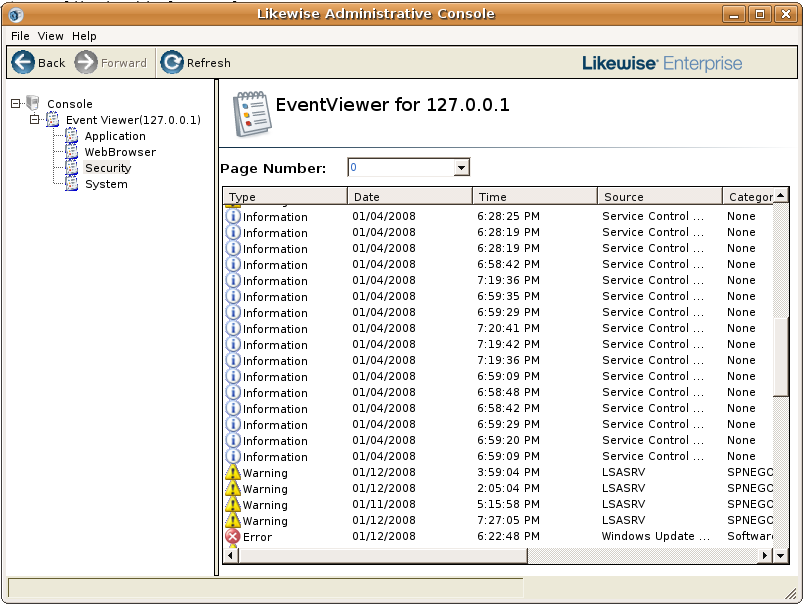Click the Console computer icon in tree

[x=33, y=103]
